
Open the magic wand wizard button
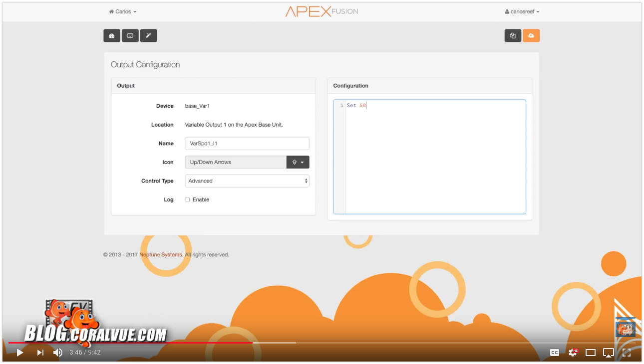pos(148,35)
